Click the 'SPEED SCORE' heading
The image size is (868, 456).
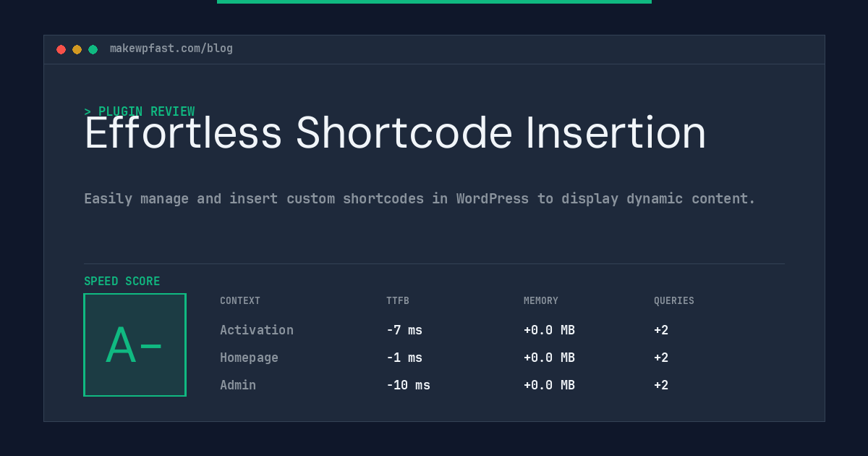click(x=122, y=282)
